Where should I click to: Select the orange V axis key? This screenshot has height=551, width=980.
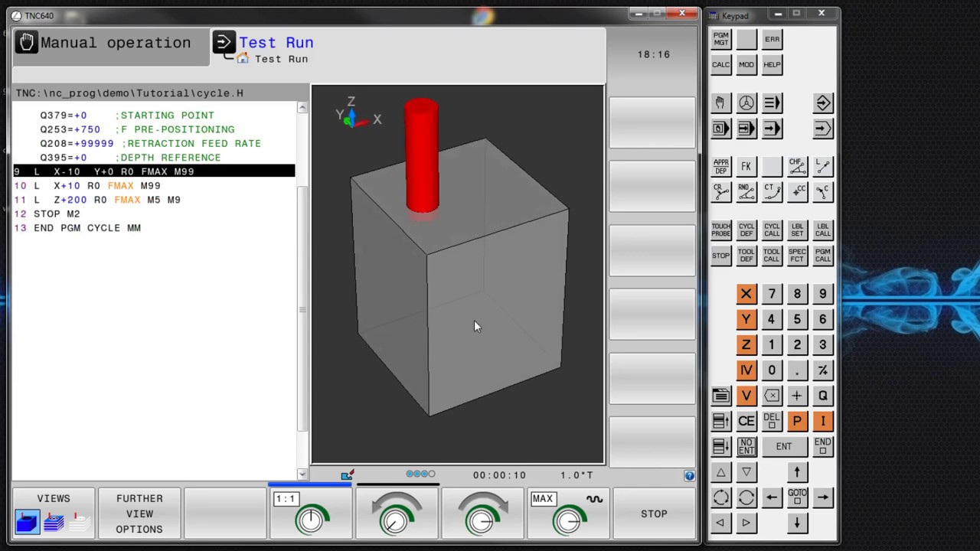(746, 396)
